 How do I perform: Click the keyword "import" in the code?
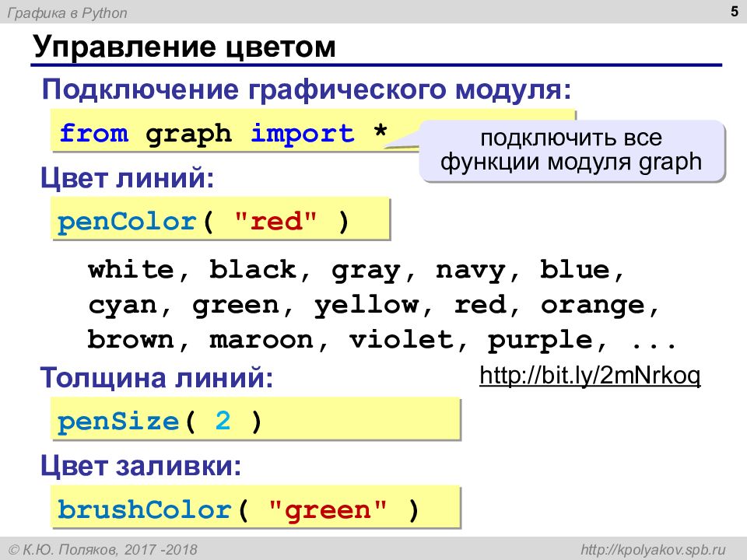303,133
